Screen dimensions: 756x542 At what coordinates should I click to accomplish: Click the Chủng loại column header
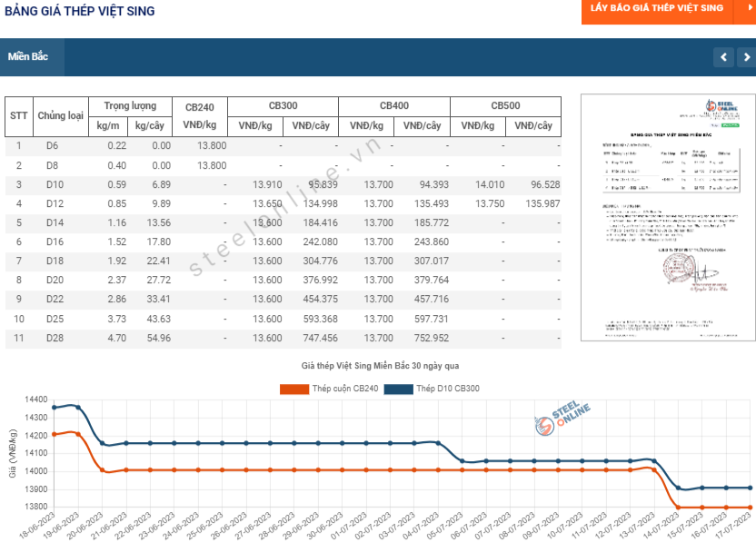(x=61, y=116)
